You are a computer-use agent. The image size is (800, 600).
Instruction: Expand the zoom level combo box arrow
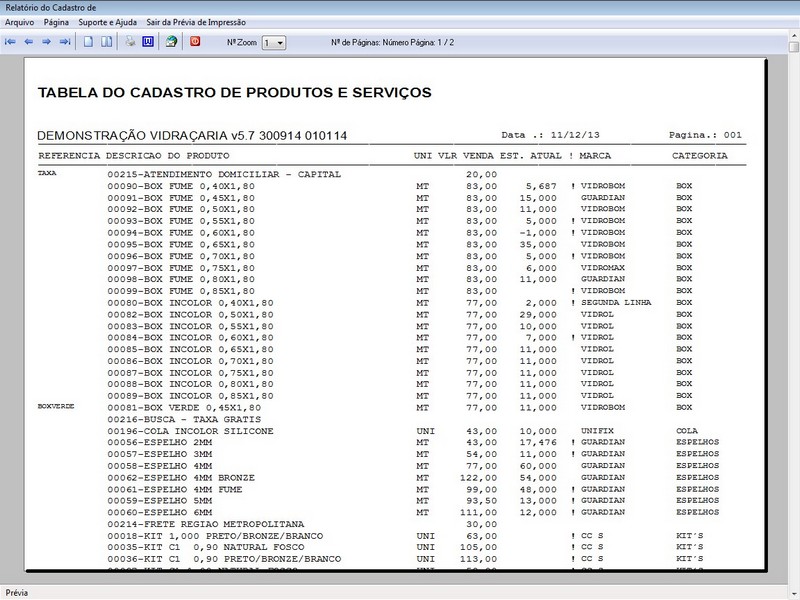pos(279,41)
